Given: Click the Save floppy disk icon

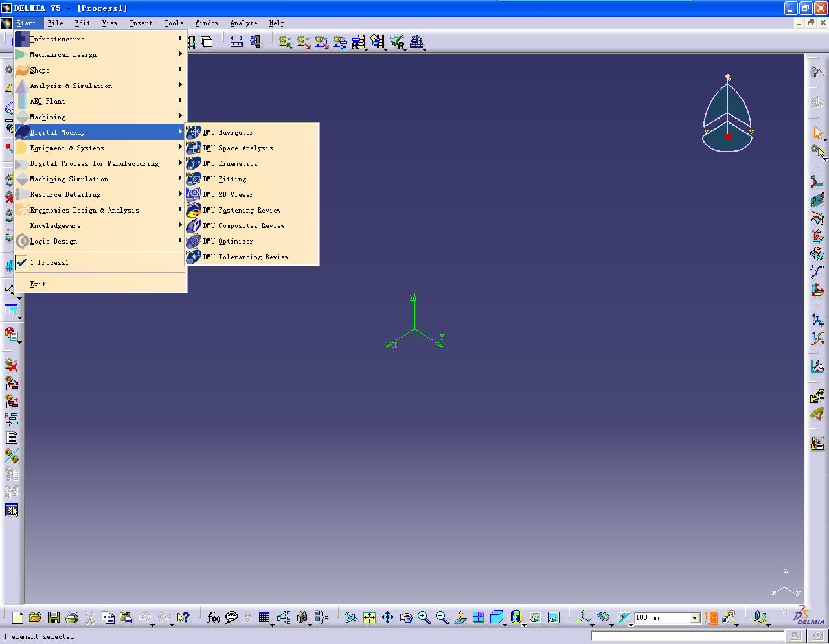Looking at the screenshot, I should tap(54, 617).
